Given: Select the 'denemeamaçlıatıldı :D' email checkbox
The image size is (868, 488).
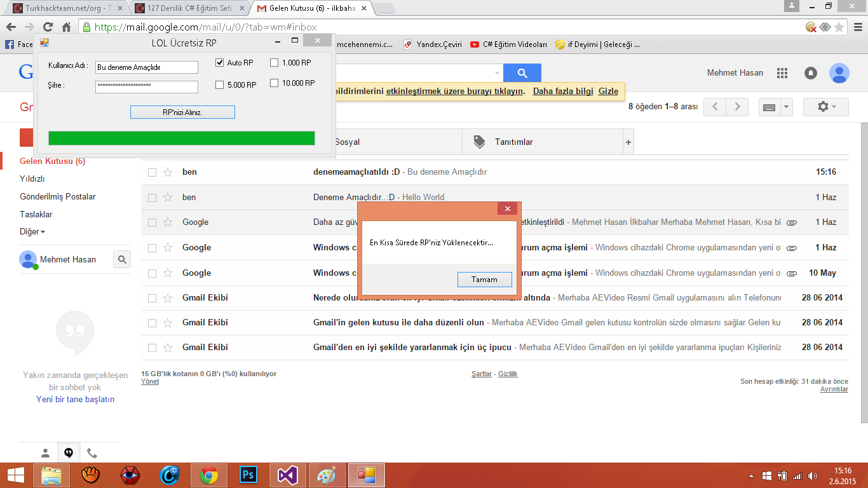Looking at the screenshot, I should click(152, 172).
